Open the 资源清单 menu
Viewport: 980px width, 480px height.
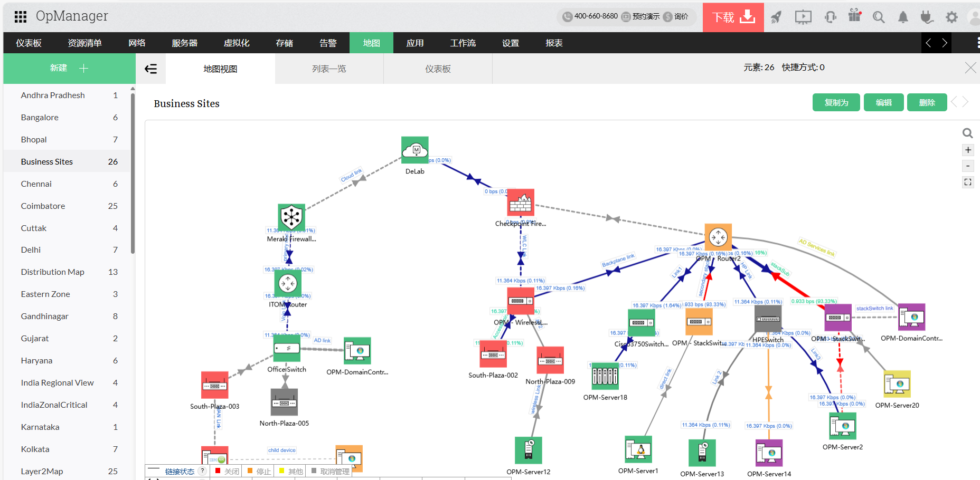[84, 43]
